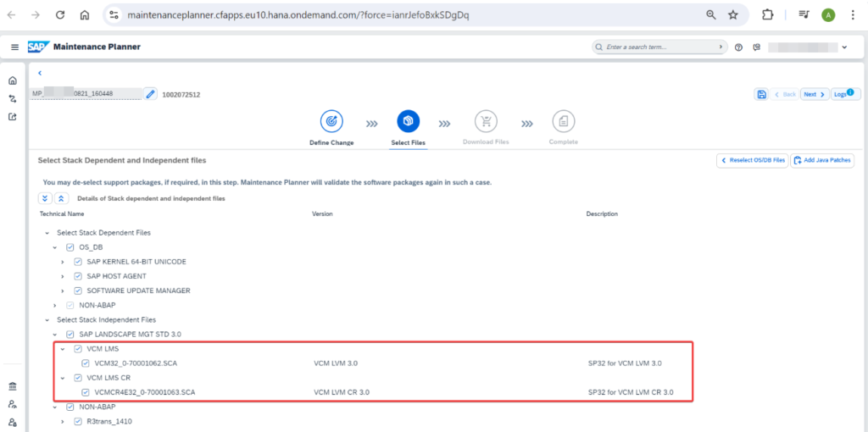Click Reselect OS/DB Files button
The width and height of the screenshot is (868, 432).
[x=753, y=160]
